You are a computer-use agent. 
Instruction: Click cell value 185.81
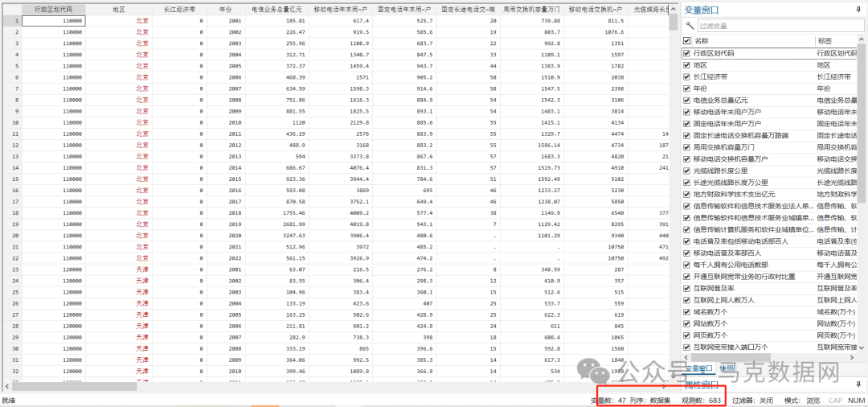tap(276, 20)
